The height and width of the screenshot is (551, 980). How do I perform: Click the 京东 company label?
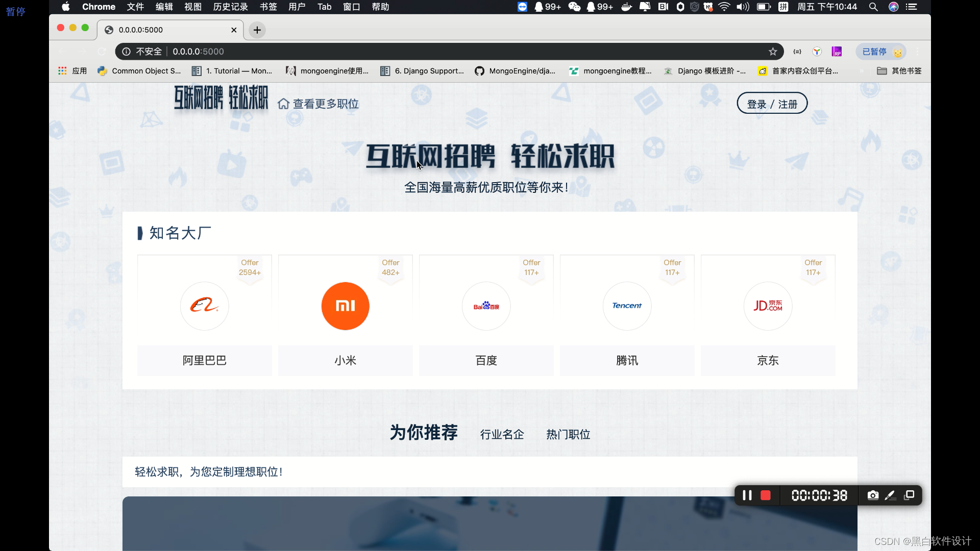(768, 361)
